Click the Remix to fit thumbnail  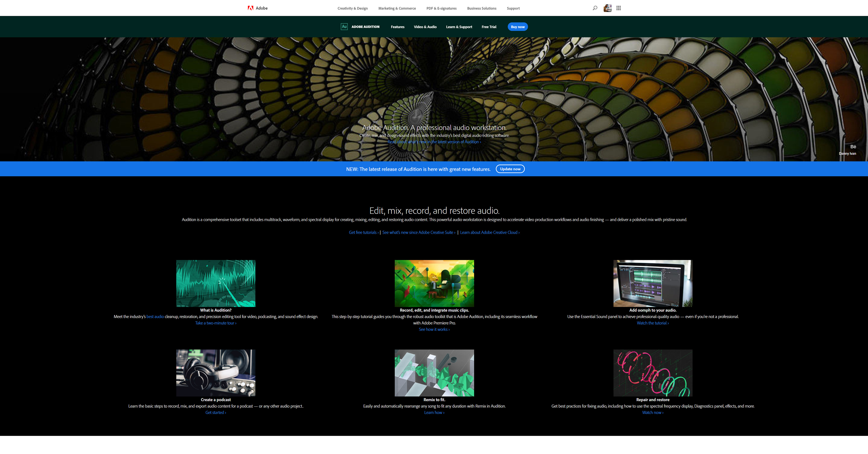tap(434, 373)
